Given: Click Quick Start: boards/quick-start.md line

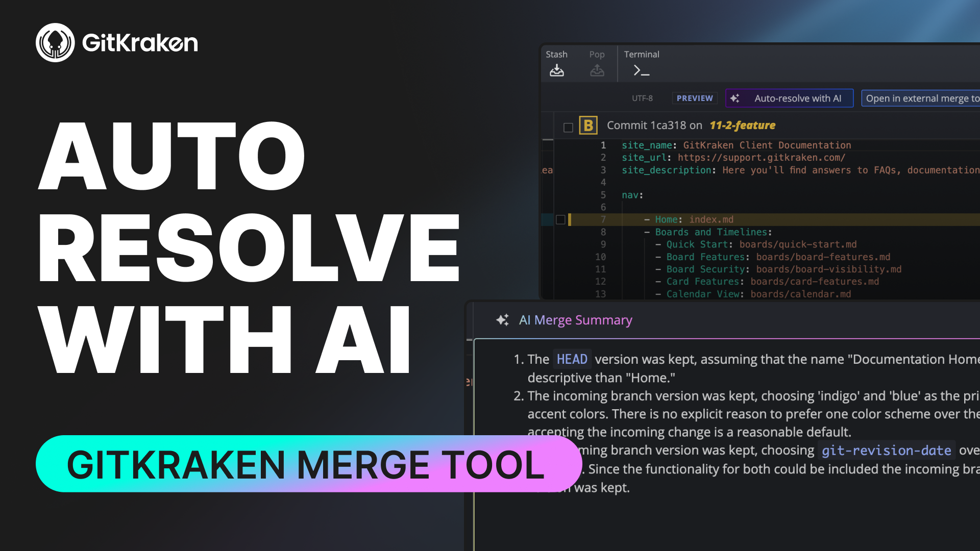Looking at the screenshot, I should point(756,244).
